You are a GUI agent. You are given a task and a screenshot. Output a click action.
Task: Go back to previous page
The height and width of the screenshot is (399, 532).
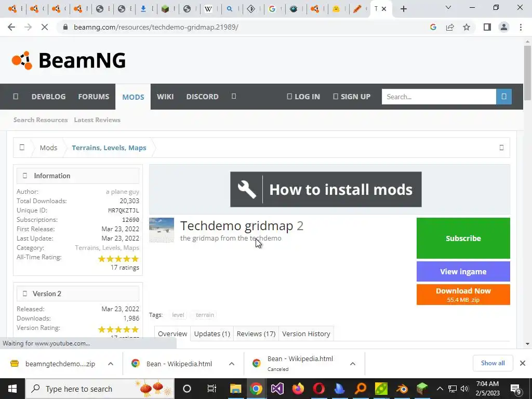click(11, 27)
